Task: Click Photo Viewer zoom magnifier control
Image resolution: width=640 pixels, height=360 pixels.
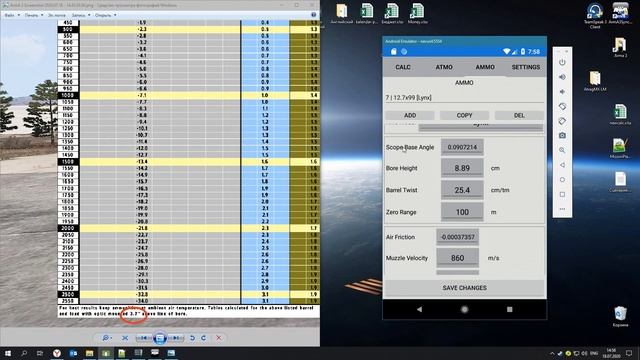Action: [106, 338]
